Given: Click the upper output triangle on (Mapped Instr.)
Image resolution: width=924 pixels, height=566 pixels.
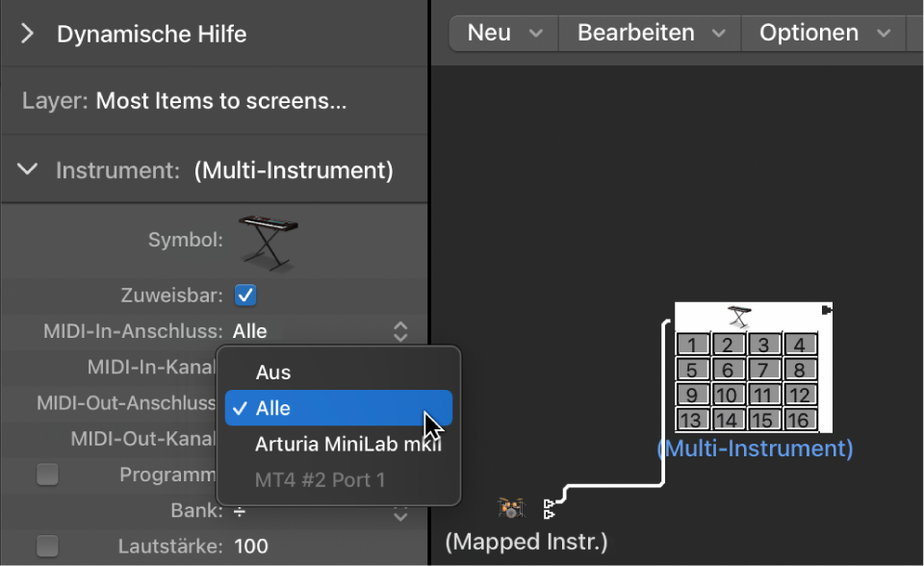Looking at the screenshot, I should 550,502.
